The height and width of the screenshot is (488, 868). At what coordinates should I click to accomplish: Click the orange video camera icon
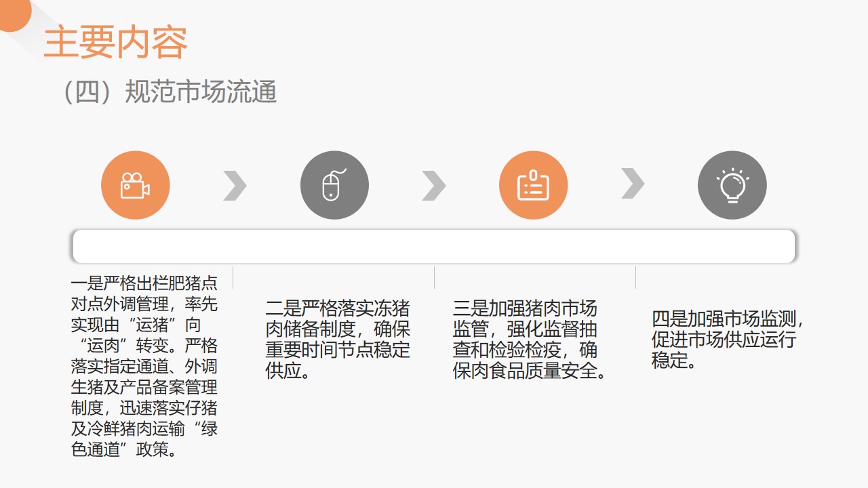point(135,185)
